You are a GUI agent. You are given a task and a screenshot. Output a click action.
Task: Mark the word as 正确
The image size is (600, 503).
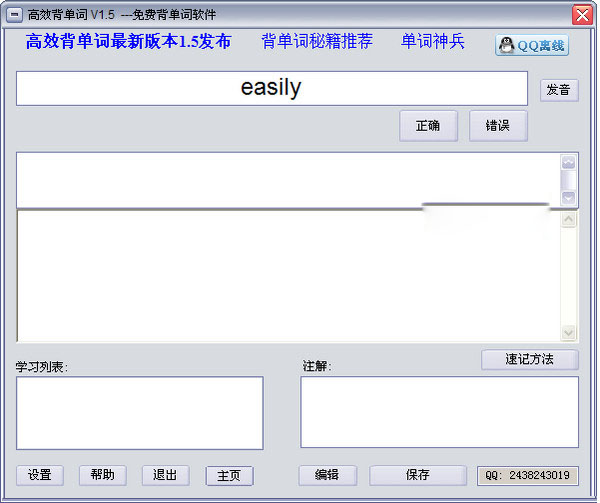(x=428, y=126)
